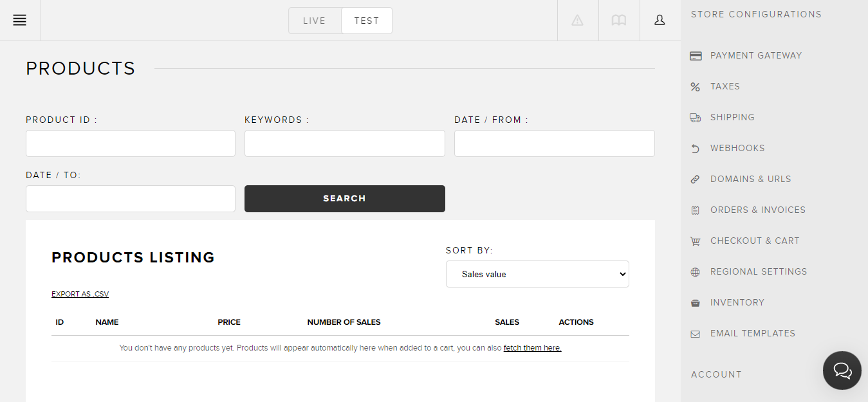This screenshot has height=402, width=868.
Task: Switch the store to LIVE mode
Action: (x=315, y=20)
